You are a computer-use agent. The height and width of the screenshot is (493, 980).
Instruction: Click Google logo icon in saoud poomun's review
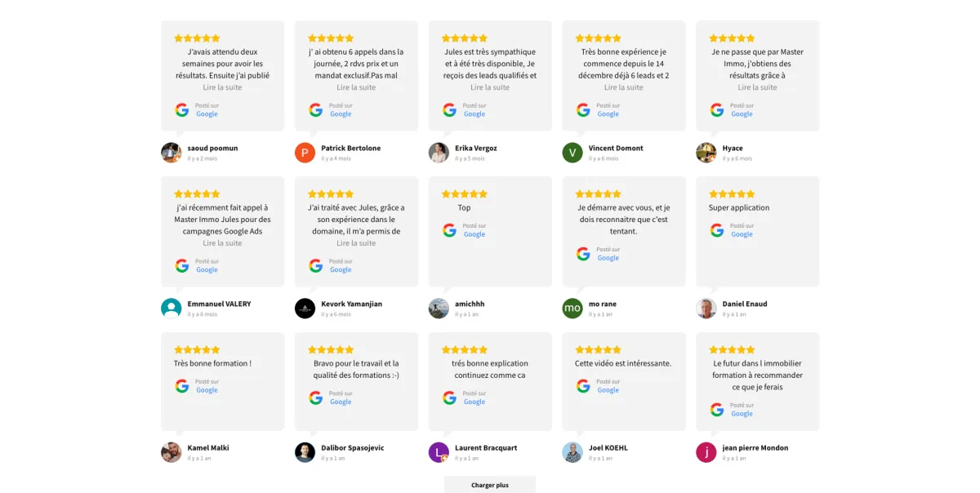[181, 109]
